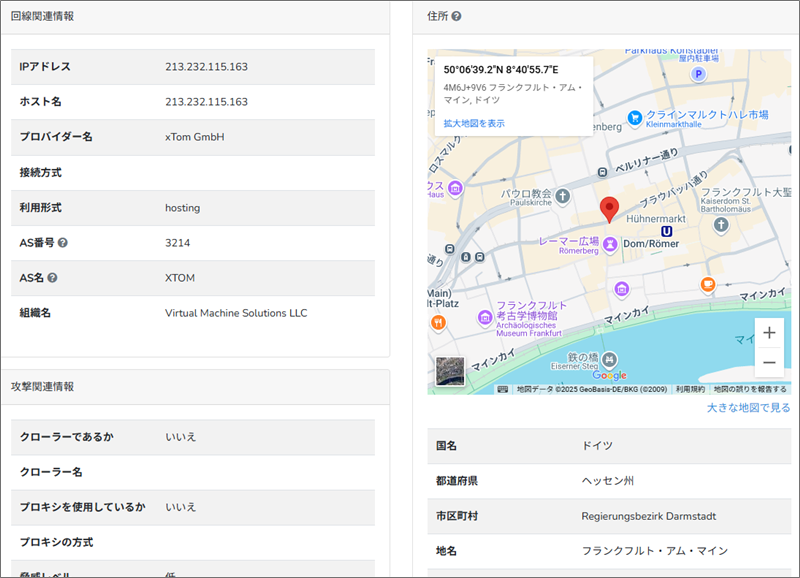Open 拡大地図を表示 link
This screenshot has width=800, height=578.
coord(474,123)
